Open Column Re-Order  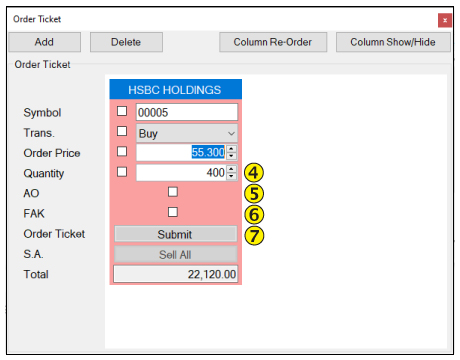pyautogui.click(x=273, y=42)
